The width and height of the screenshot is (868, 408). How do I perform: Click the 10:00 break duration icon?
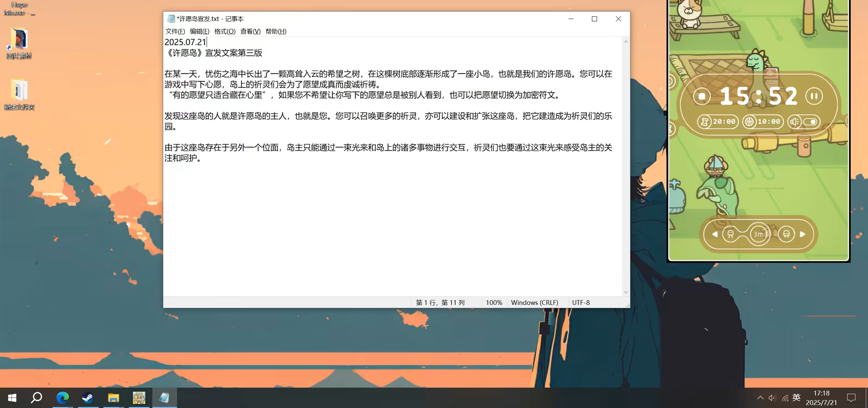tap(749, 122)
